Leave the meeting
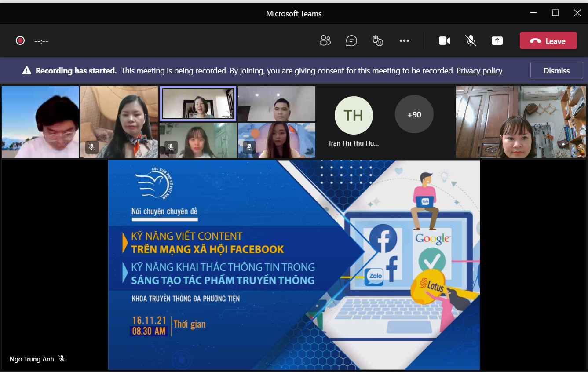The width and height of the screenshot is (588, 372). point(548,41)
